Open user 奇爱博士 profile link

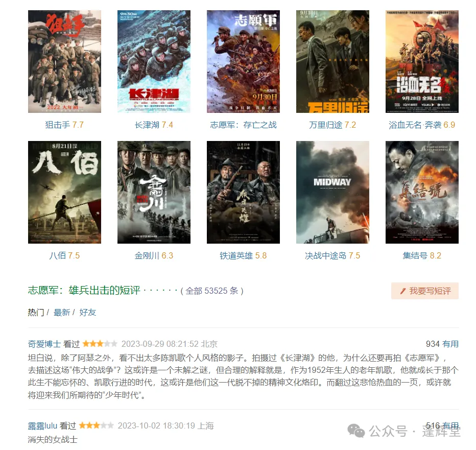point(44,344)
